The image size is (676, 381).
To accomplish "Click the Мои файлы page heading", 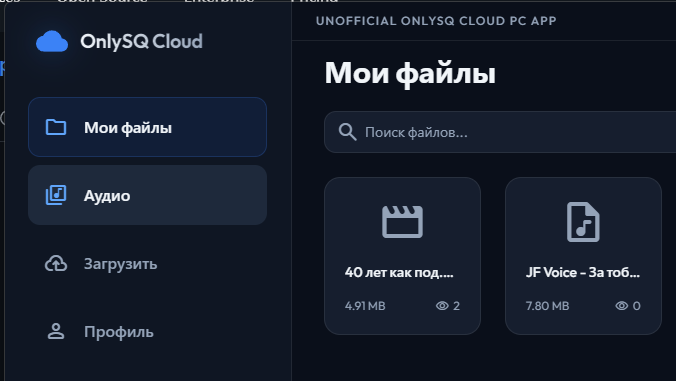I will pos(410,73).
